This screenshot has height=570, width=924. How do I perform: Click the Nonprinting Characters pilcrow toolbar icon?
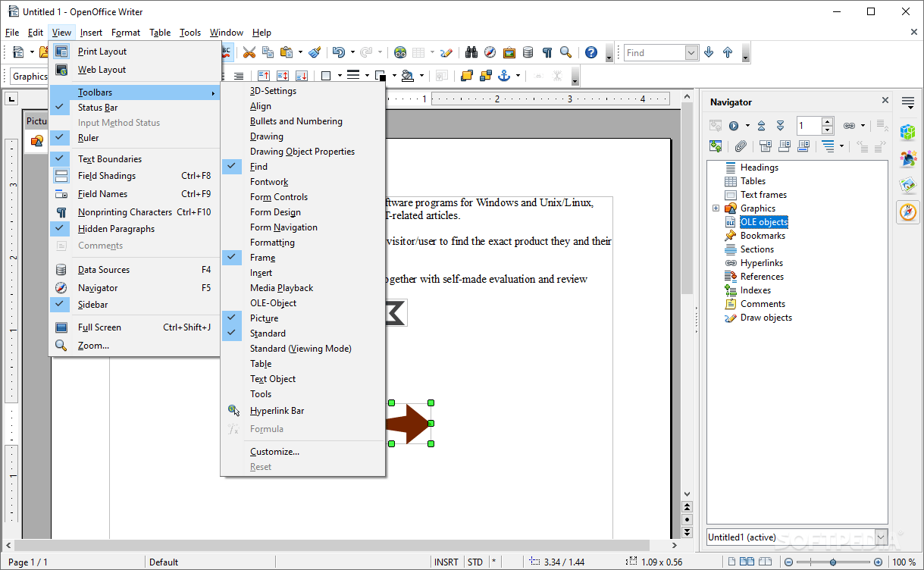pos(547,52)
